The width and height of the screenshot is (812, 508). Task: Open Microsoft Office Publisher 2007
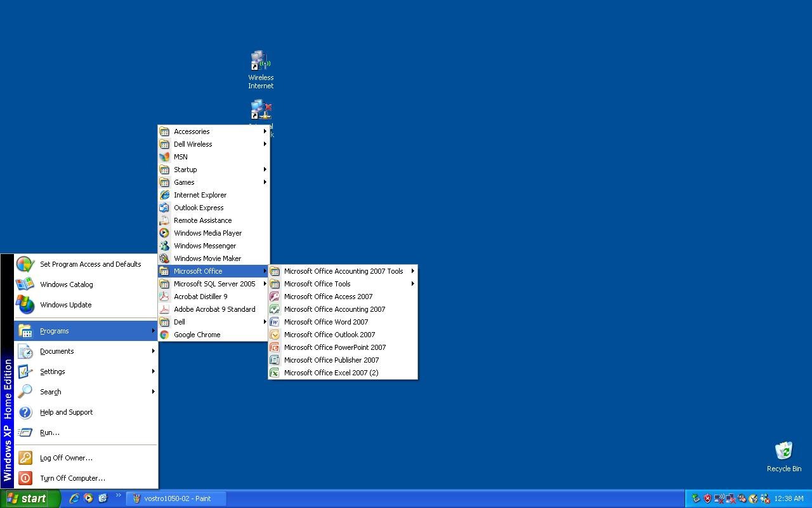pos(343,360)
